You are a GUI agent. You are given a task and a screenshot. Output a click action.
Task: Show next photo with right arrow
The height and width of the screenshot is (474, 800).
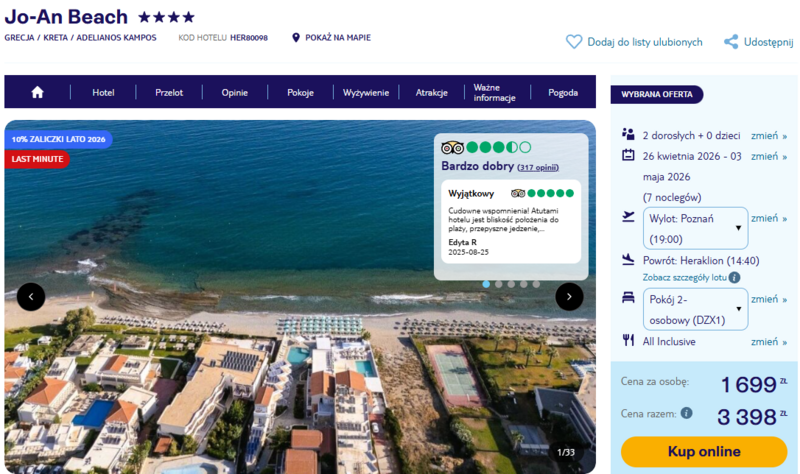tap(569, 296)
